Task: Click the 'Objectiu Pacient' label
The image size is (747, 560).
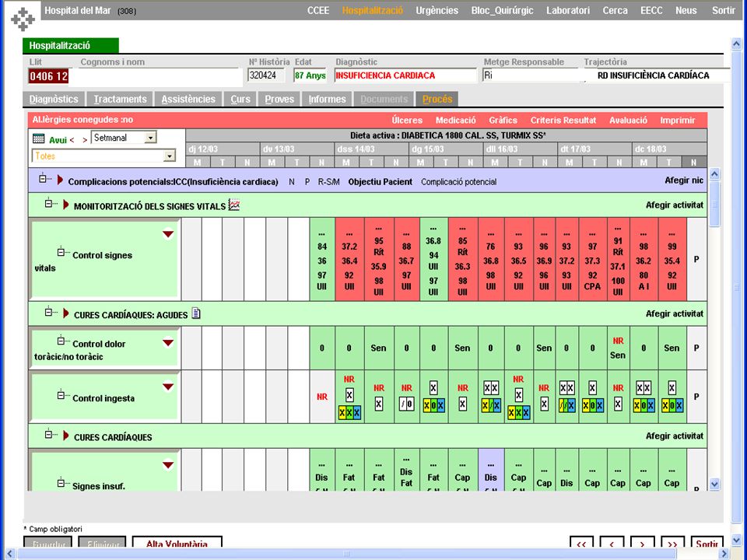Action: 381,181
